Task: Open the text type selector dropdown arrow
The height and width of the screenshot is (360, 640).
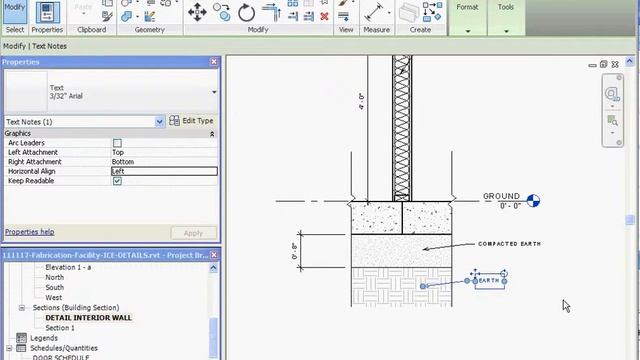Action: [x=214, y=92]
